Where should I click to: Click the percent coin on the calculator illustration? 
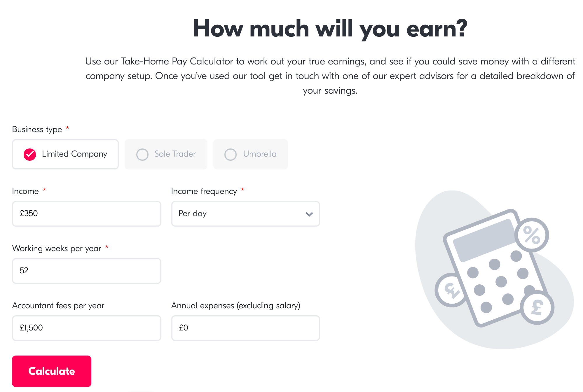(x=531, y=235)
